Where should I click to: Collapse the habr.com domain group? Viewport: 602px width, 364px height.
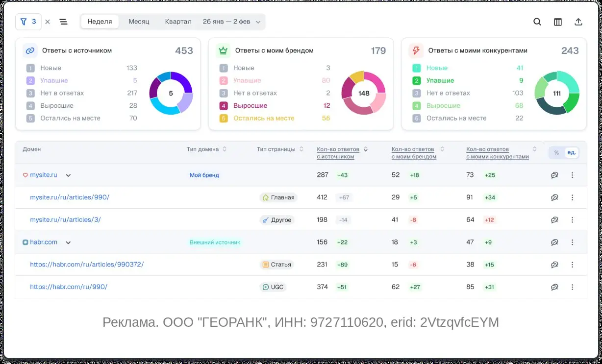pos(69,243)
